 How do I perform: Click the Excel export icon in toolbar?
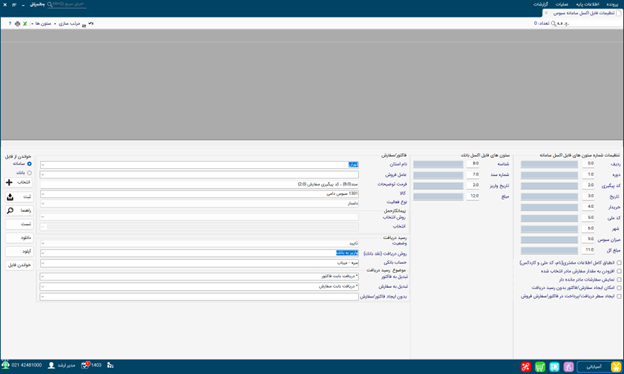pyautogui.click(x=25, y=24)
